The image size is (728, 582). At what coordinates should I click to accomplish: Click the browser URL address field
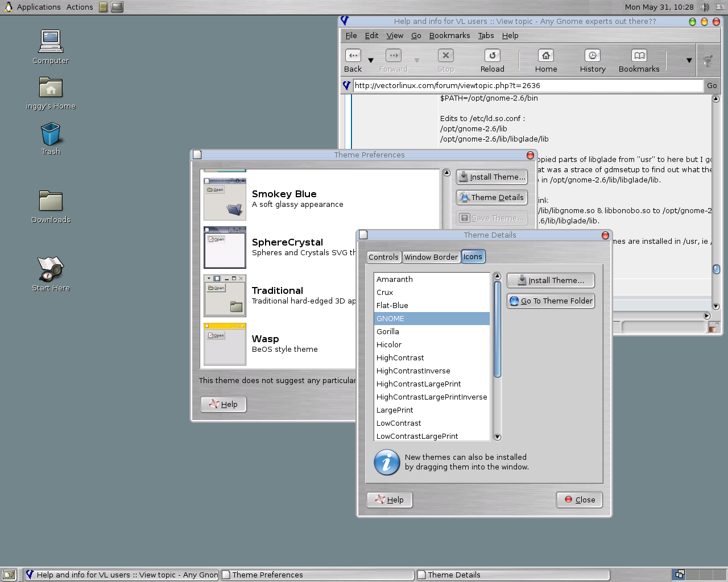click(528, 85)
